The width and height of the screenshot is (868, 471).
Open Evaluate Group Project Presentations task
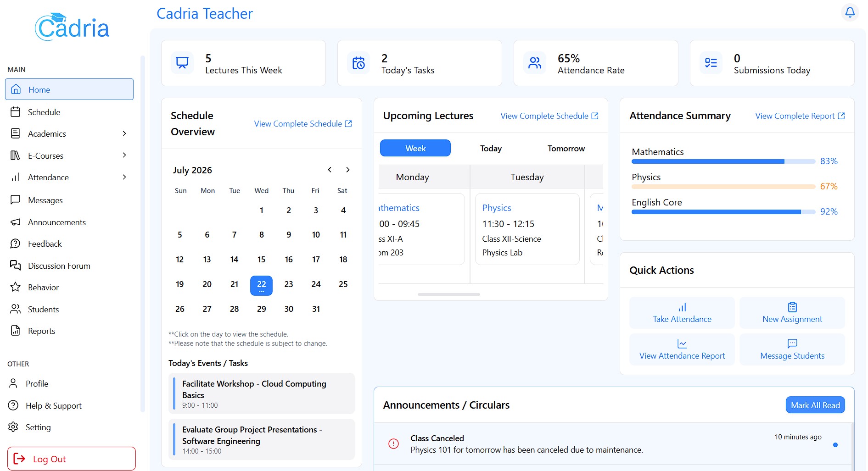(x=262, y=439)
